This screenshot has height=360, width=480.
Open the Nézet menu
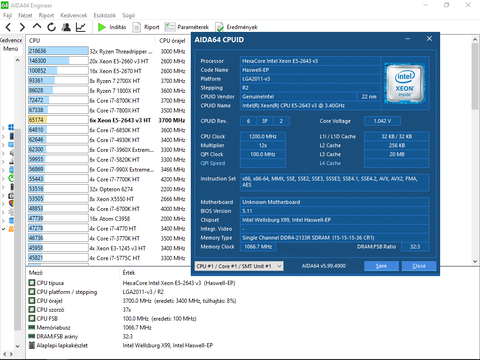(x=25, y=15)
